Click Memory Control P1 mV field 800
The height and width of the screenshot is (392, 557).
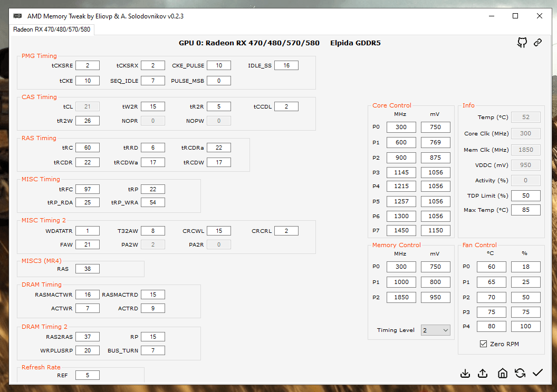(x=436, y=282)
